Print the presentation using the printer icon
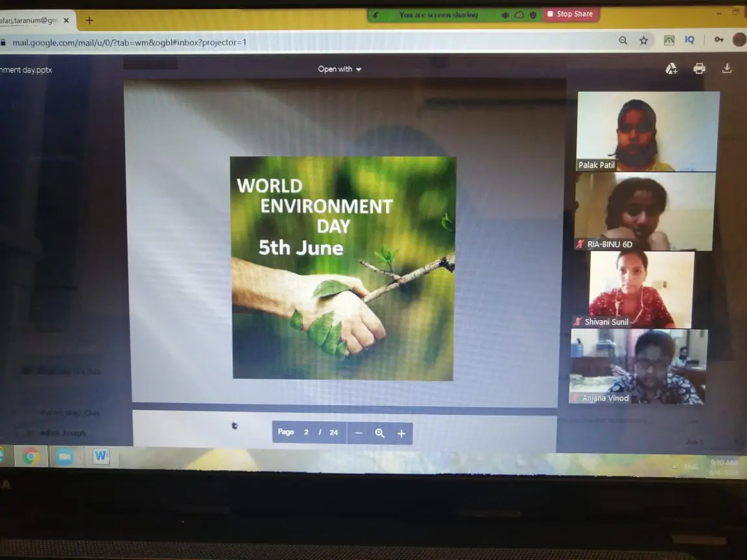 click(x=699, y=69)
